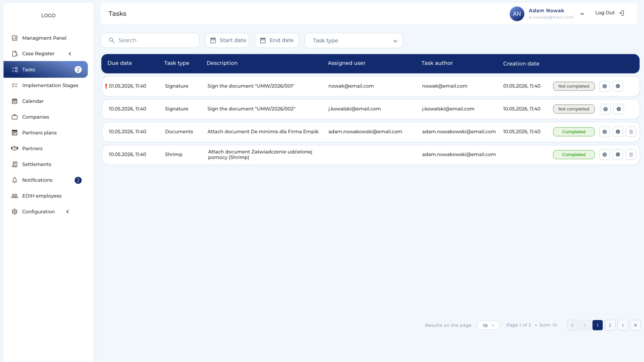Click the EDIH employees people icon
Screen dimensions: 644x362
(15, 196)
